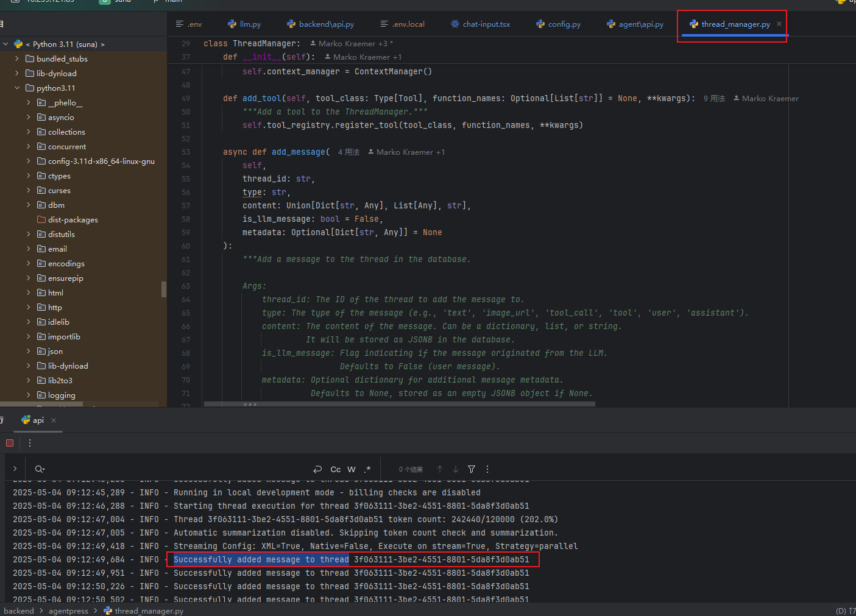This screenshot has height=616, width=856.
Task: Select the distutils package
Action: click(x=56, y=234)
